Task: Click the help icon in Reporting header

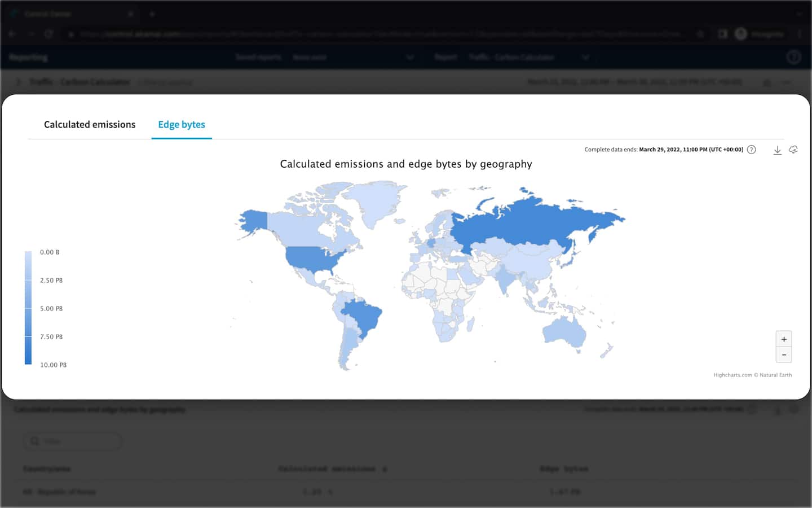Action: point(793,57)
